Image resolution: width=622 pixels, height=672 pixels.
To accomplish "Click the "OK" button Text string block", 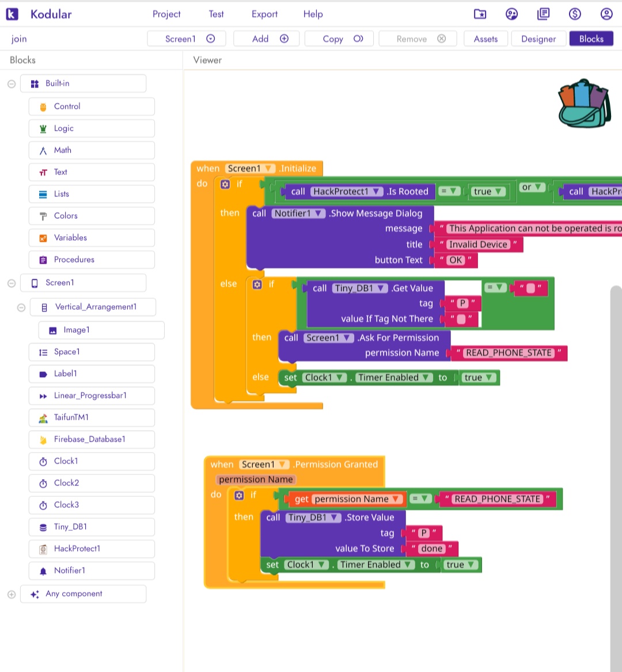I will pyautogui.click(x=456, y=260).
